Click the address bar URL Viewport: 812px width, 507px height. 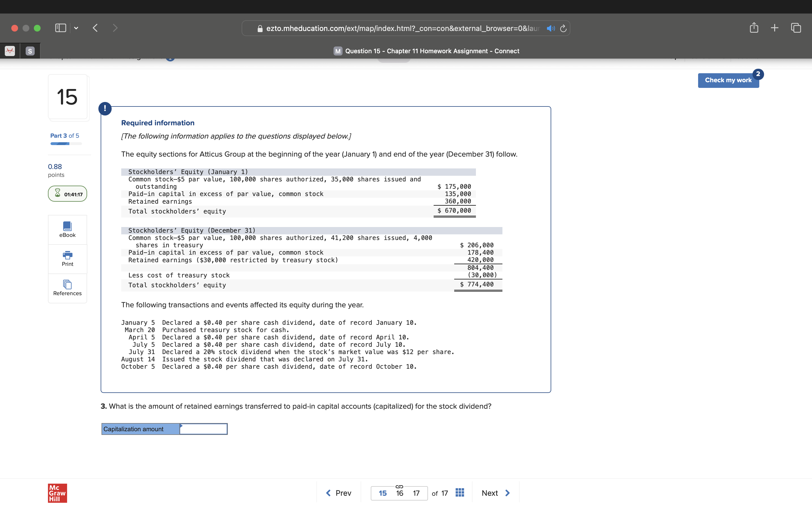click(402, 28)
